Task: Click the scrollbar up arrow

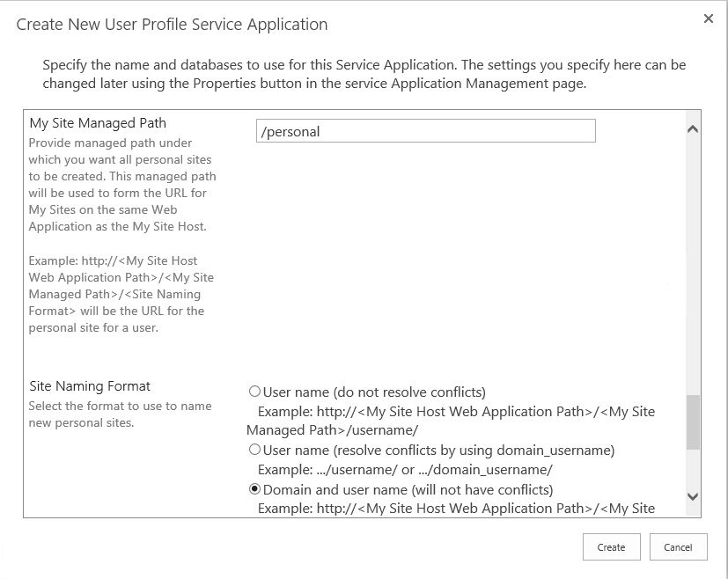Action: tap(692, 129)
